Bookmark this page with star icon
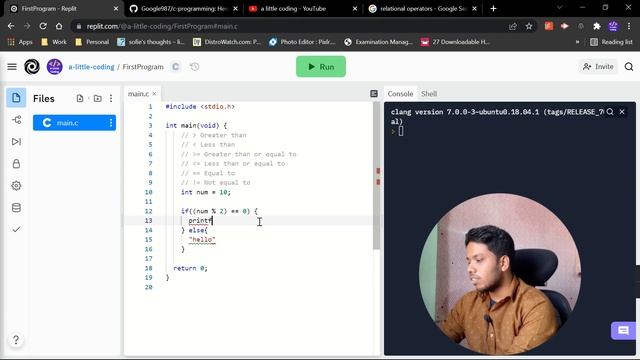 point(529,26)
